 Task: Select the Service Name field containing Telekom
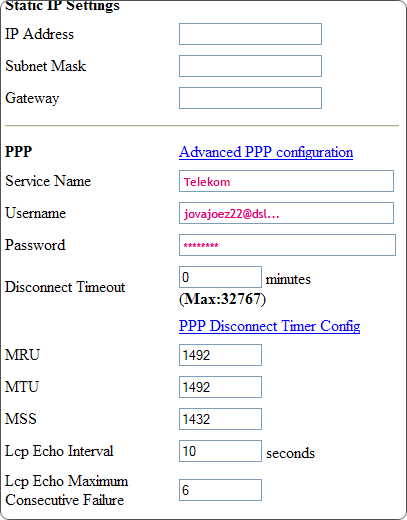click(286, 181)
